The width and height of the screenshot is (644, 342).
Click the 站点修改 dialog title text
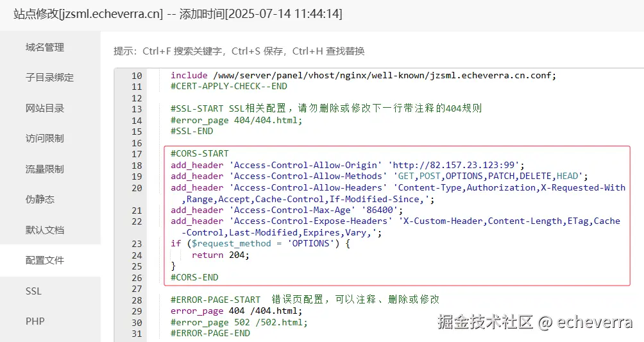(178, 14)
